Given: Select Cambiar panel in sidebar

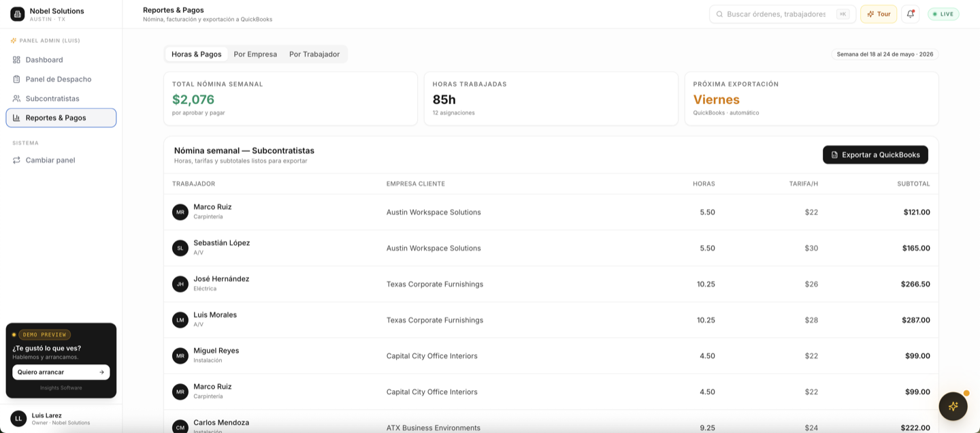Looking at the screenshot, I should (x=61, y=160).
